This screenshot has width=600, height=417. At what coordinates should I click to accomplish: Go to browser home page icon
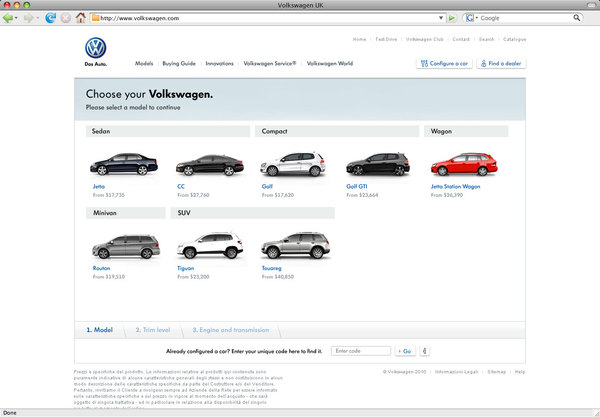pyautogui.click(x=79, y=18)
